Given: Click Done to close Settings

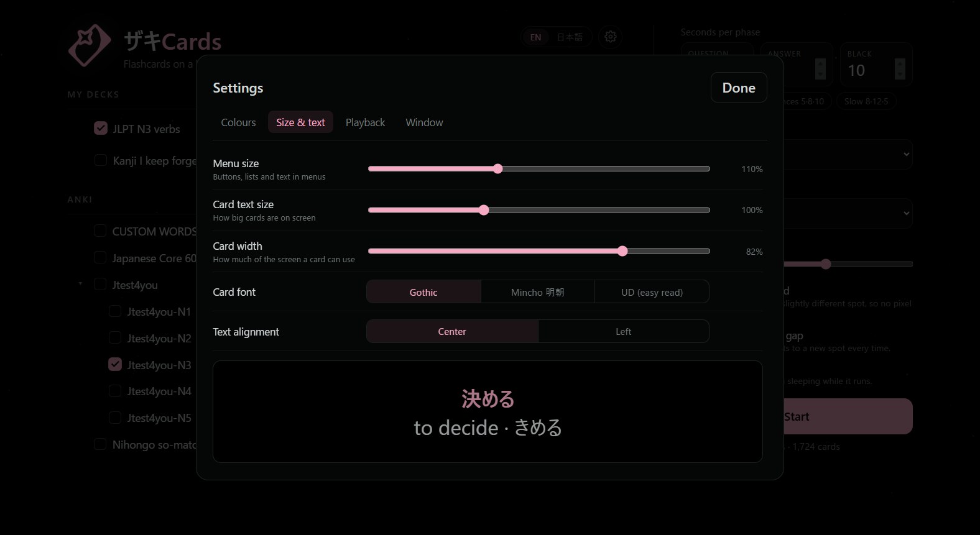Looking at the screenshot, I should point(739,88).
